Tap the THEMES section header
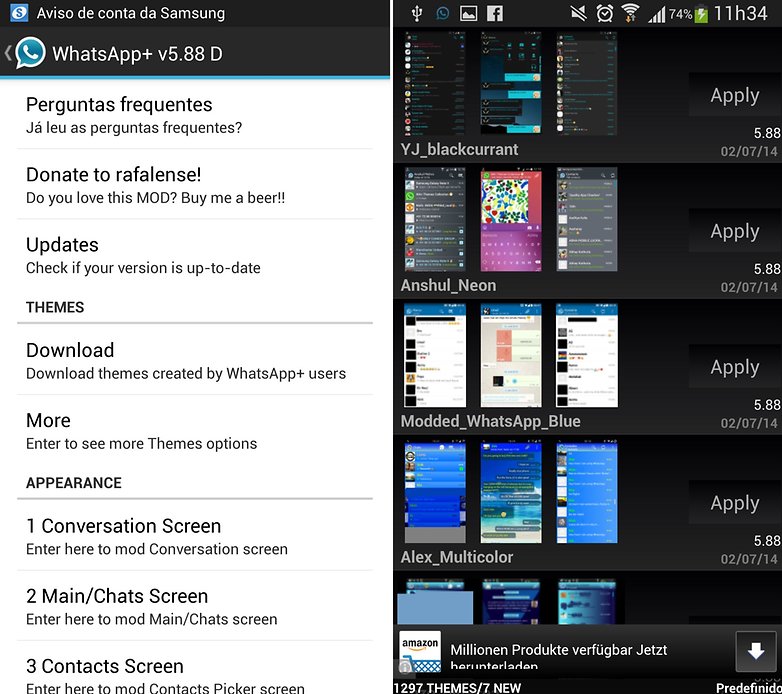This screenshot has height=694, width=782. click(55, 307)
